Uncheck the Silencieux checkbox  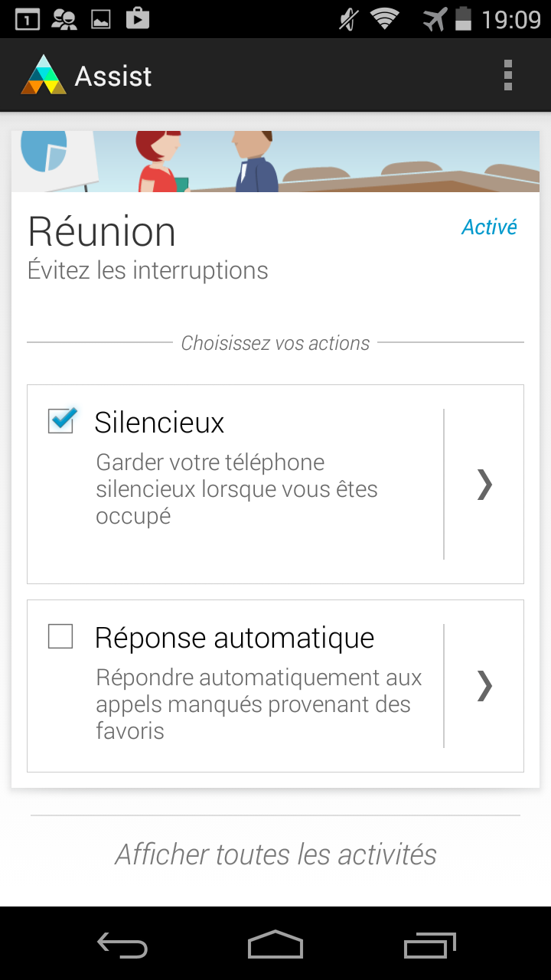coord(61,420)
